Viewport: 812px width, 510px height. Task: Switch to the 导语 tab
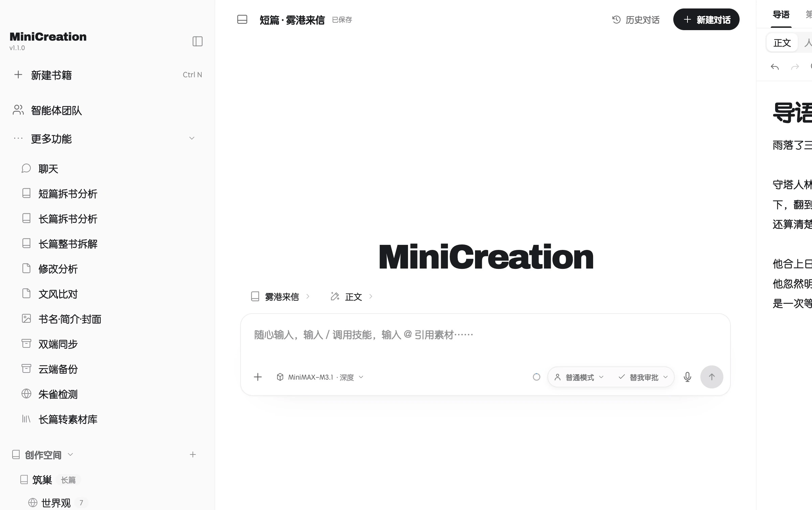click(781, 14)
